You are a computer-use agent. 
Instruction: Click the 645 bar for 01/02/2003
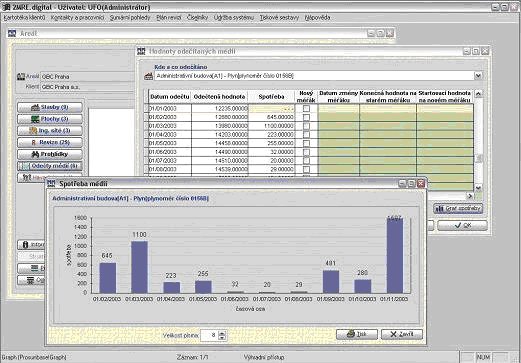108,278
